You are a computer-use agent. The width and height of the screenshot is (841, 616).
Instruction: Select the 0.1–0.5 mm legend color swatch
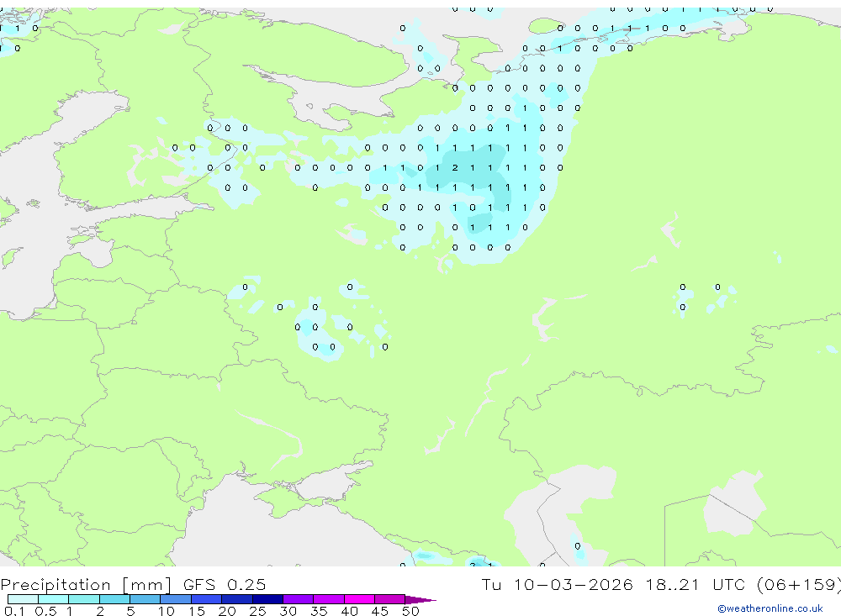[x=23, y=599]
